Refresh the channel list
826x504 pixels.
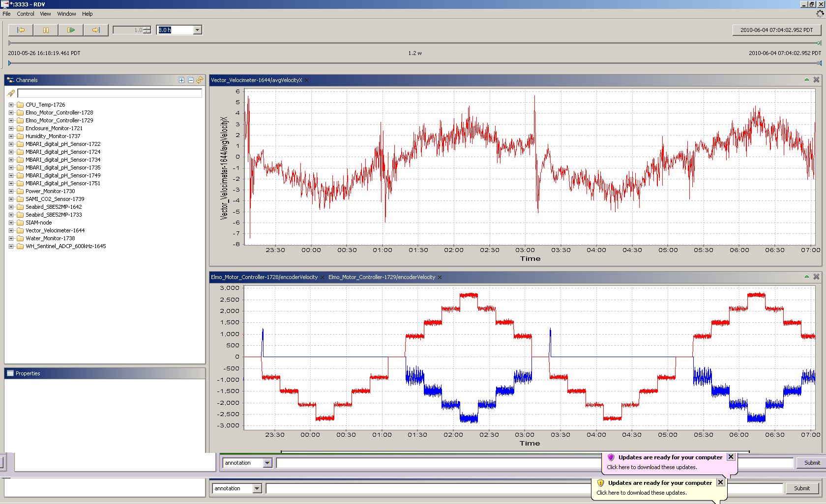click(200, 80)
